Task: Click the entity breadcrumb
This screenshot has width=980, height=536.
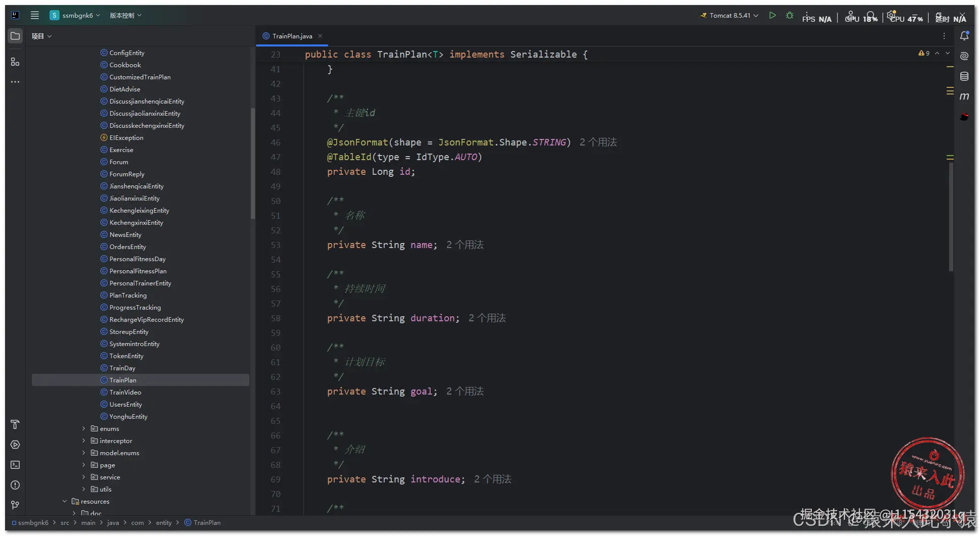Action: [x=164, y=522]
